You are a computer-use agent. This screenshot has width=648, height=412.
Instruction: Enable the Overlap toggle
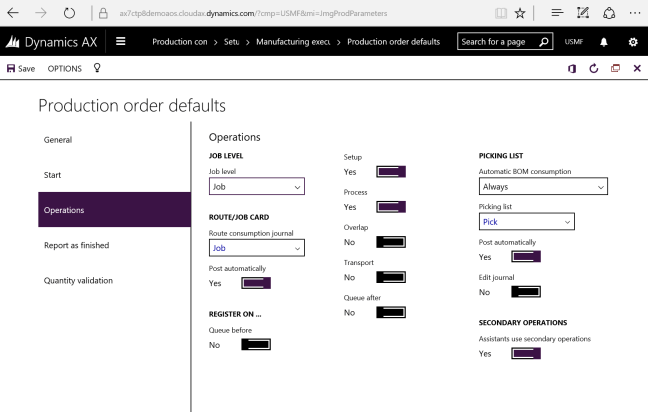[390, 242]
